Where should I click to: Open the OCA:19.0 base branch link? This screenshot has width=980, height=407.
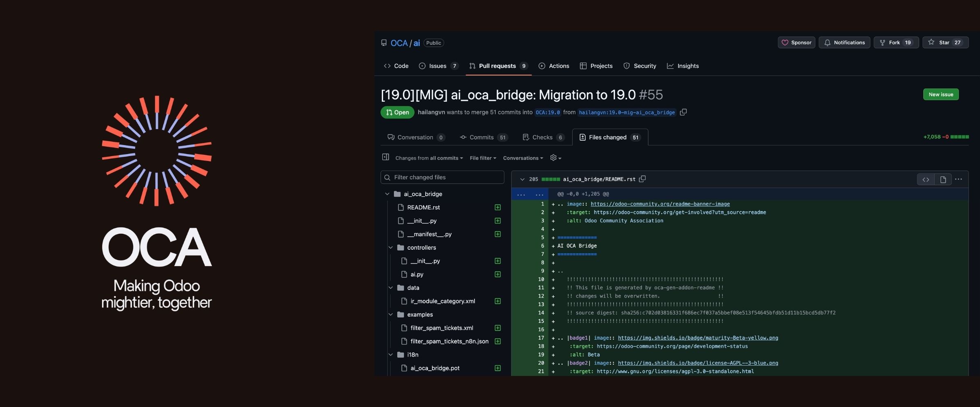coord(548,112)
